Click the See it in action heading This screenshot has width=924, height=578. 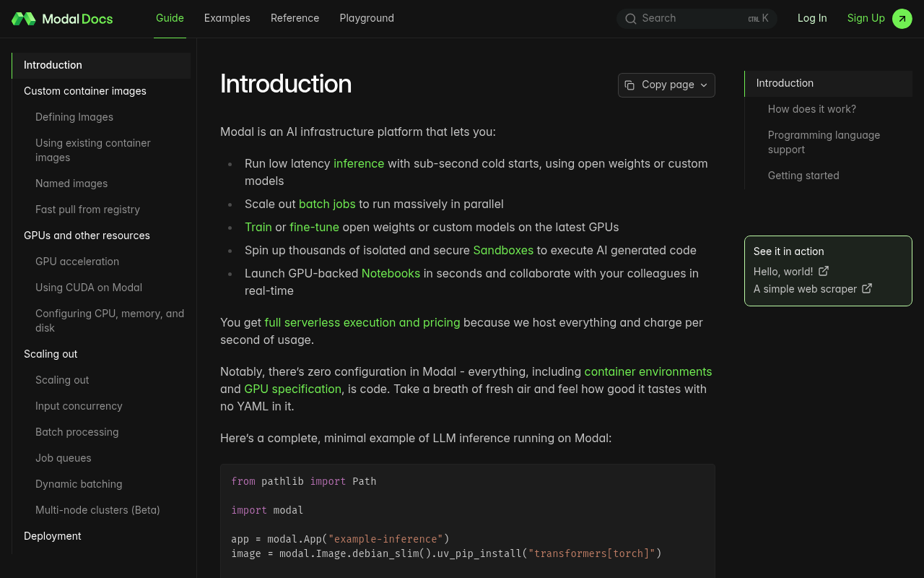coord(789,251)
